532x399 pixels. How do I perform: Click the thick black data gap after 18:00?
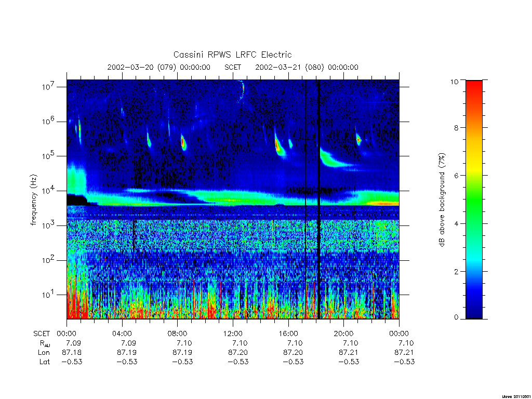click(x=318, y=199)
